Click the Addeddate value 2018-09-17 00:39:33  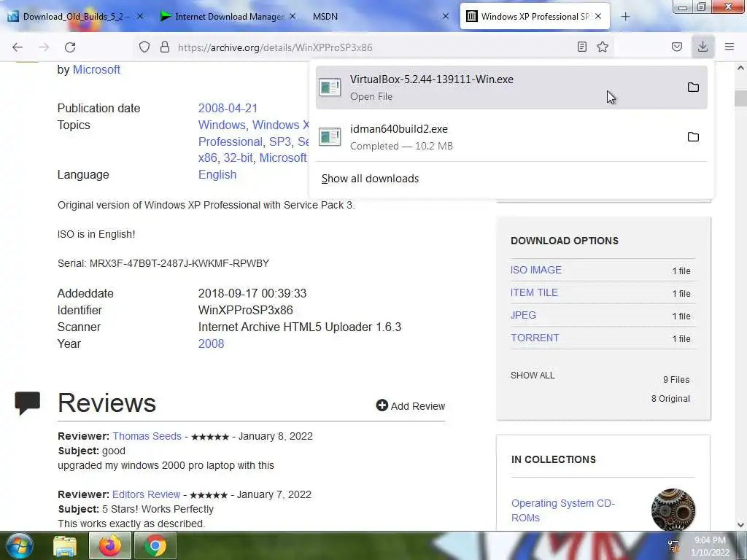(252, 293)
